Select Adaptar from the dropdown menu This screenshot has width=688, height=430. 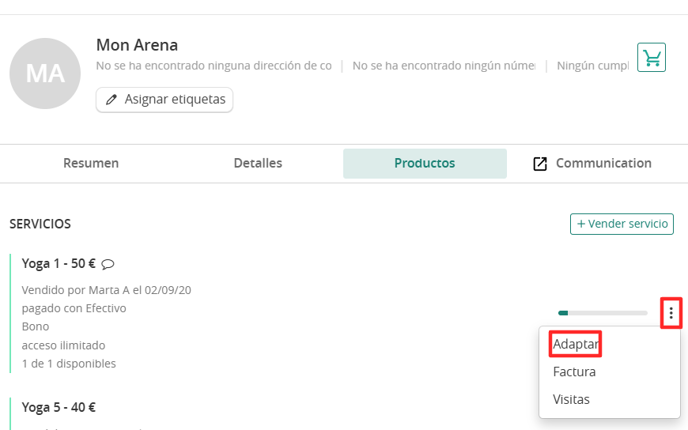[575, 344]
